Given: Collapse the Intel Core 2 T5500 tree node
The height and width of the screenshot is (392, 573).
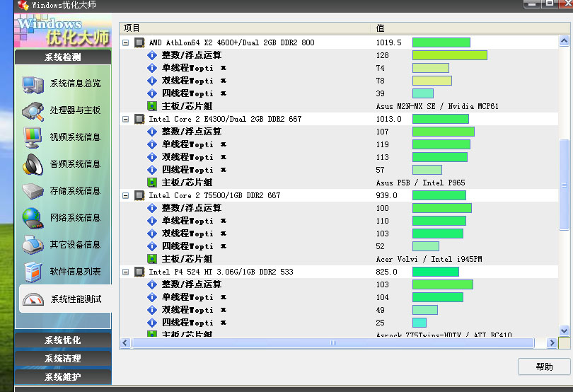Looking at the screenshot, I should [x=126, y=195].
